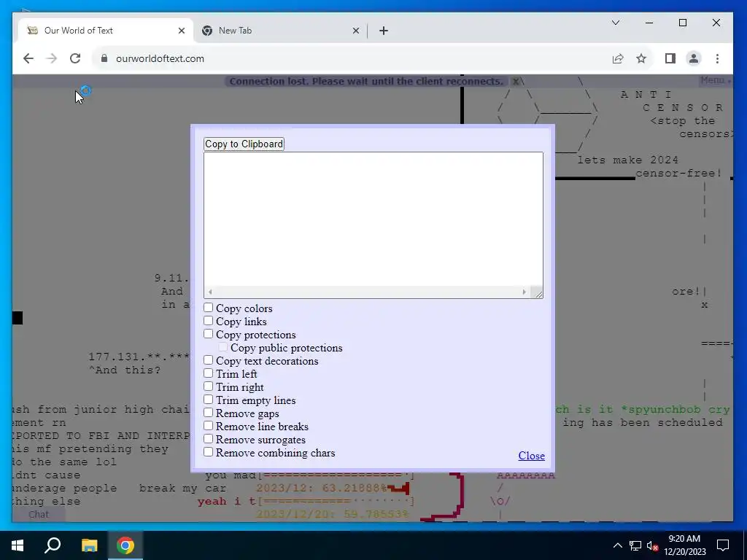Share this page icon
The width and height of the screenshot is (747, 560).
[x=618, y=58]
